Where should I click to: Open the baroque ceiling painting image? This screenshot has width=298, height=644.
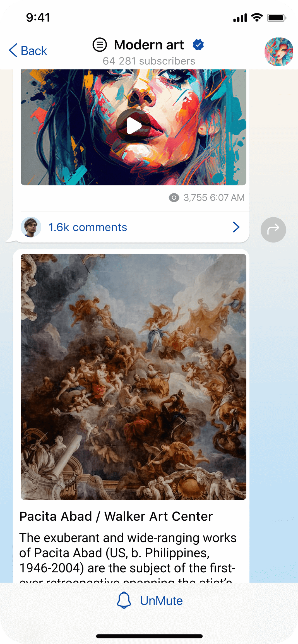coord(133,377)
